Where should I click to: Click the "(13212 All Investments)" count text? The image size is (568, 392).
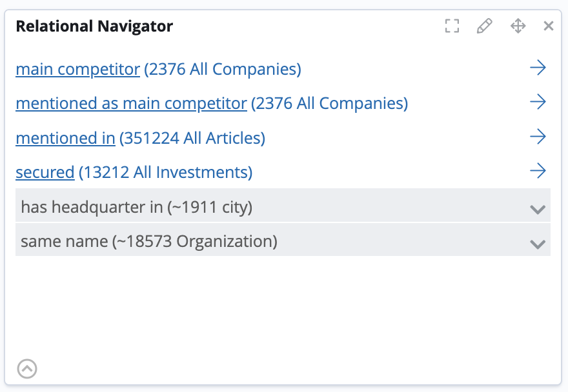(x=166, y=172)
